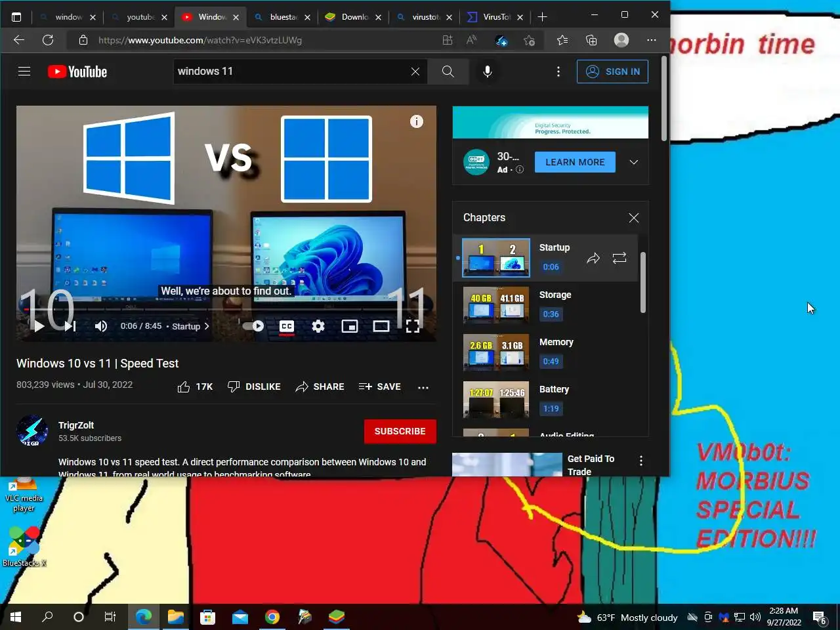Screen dimensions: 840x630
Task: Go to YouTube home via logo
Action: click(x=77, y=72)
